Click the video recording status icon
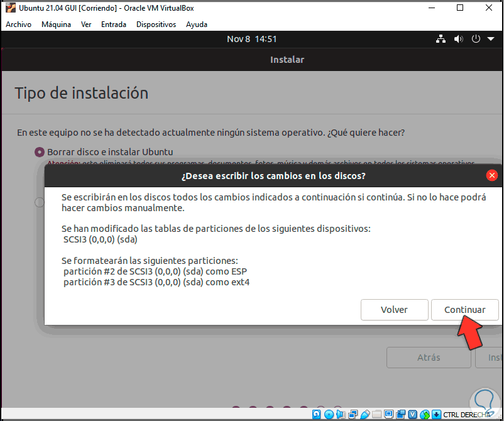 pos(401,414)
